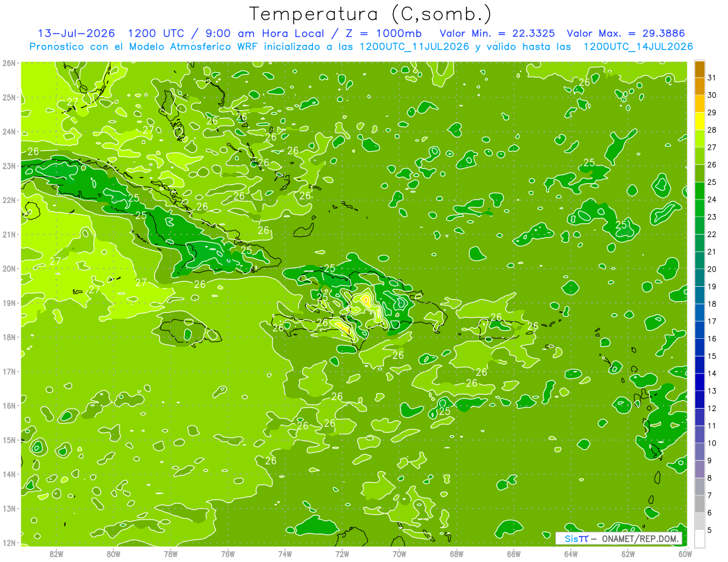
Task: Click the "1200UTC_14JUL2026" valid-until time text
Action: coord(638,47)
